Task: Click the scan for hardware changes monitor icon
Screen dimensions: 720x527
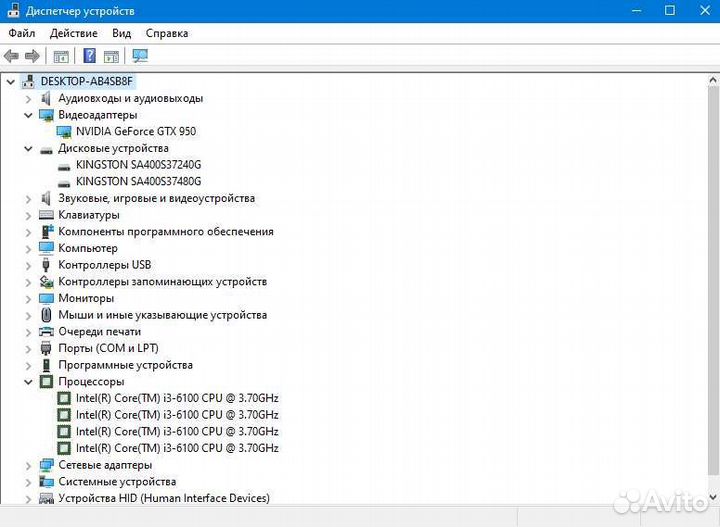Action: pyautogui.click(x=140, y=56)
